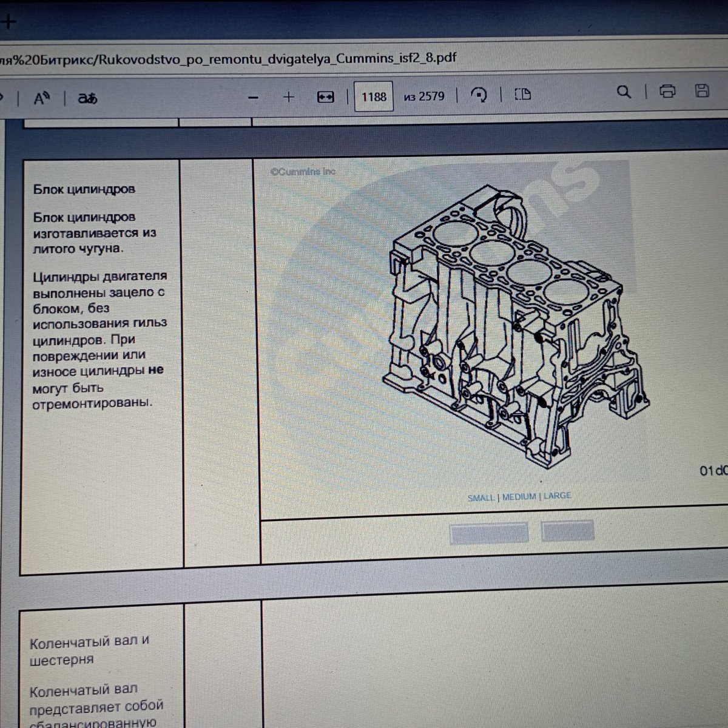
Task: Select the SMALL image size link
Action: tap(480, 497)
